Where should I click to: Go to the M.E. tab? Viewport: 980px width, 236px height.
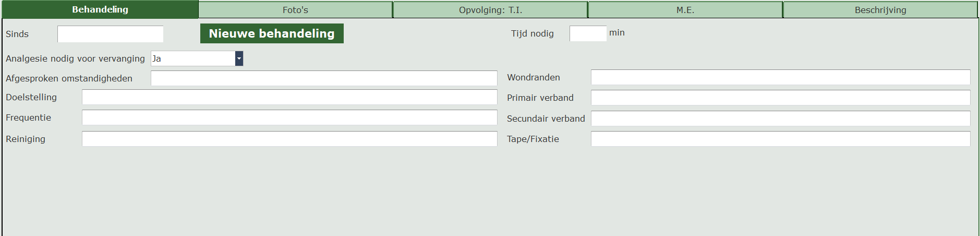[x=685, y=10]
